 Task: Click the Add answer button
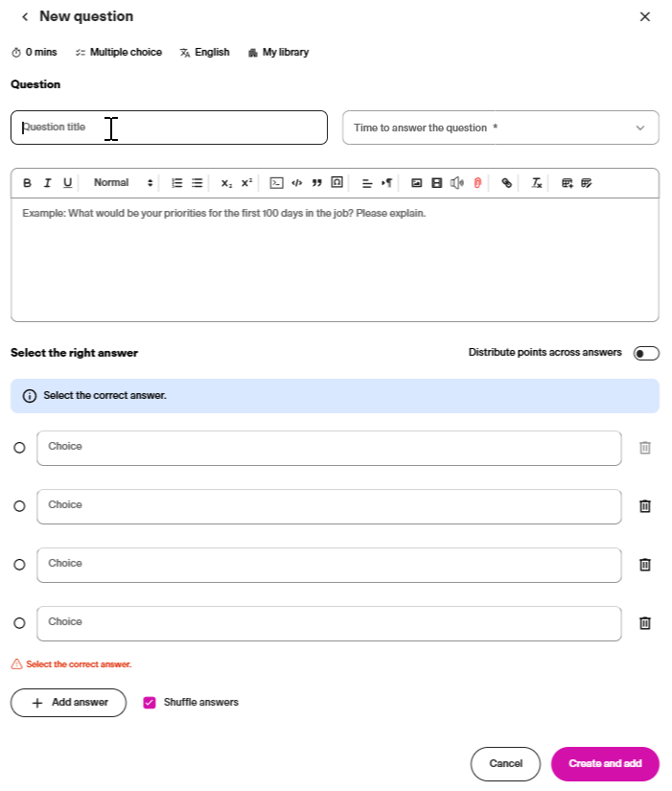click(68, 703)
